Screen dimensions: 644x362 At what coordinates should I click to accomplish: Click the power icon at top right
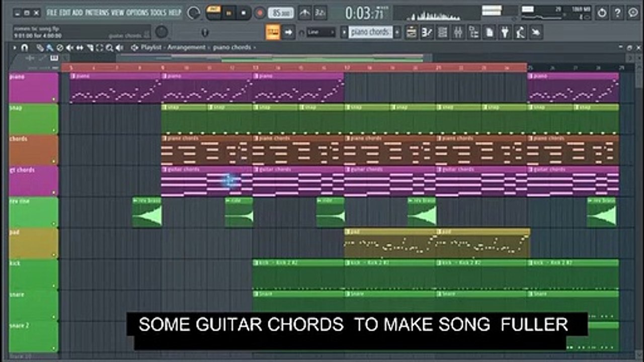(602, 13)
